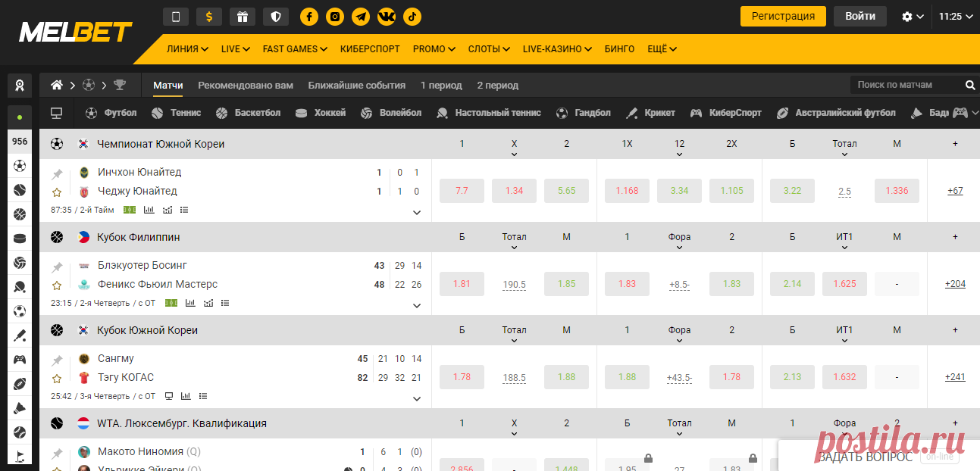
Task: Toggle favorite star for Сангму match
Action: (57, 379)
